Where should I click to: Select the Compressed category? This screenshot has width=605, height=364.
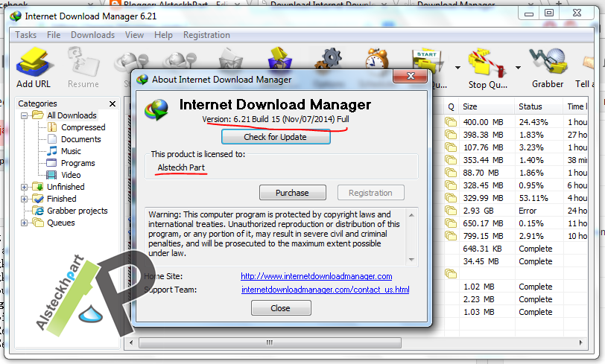click(x=83, y=127)
